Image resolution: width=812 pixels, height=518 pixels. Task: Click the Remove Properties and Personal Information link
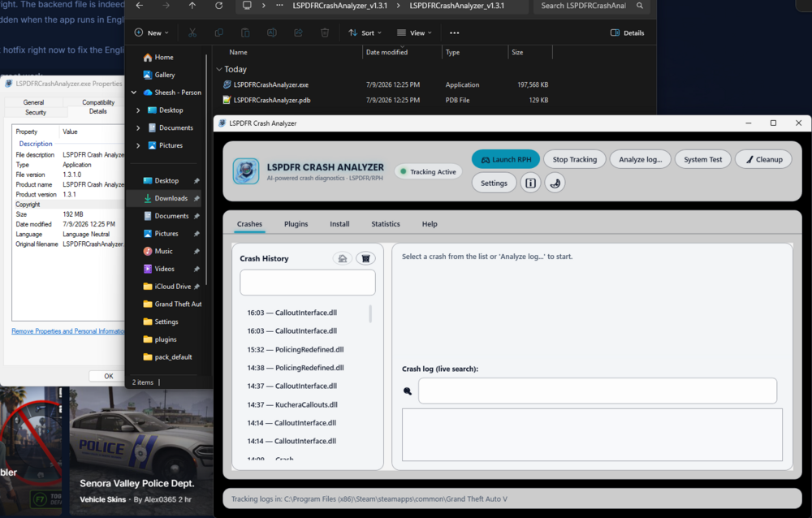coord(68,331)
